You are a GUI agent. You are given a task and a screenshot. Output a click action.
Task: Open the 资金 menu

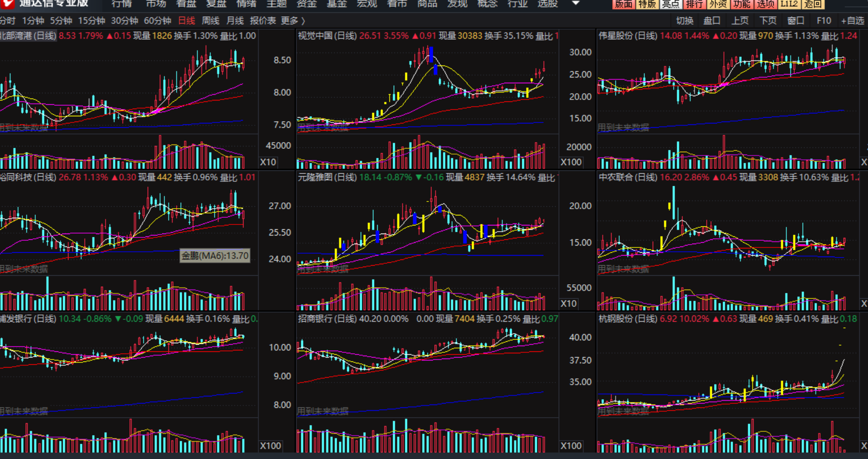307,3
